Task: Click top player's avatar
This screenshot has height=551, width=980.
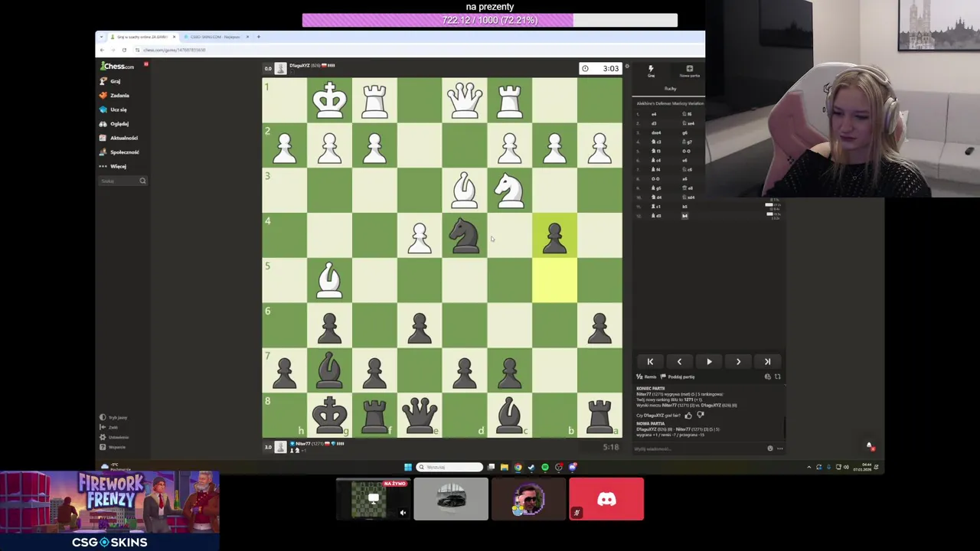Action: click(x=280, y=69)
